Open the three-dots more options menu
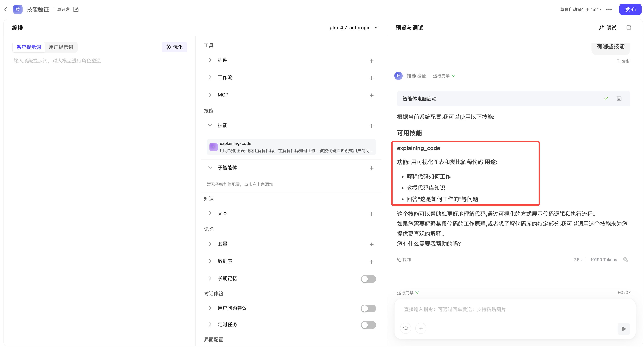The height and width of the screenshot is (347, 644). pyautogui.click(x=609, y=9)
